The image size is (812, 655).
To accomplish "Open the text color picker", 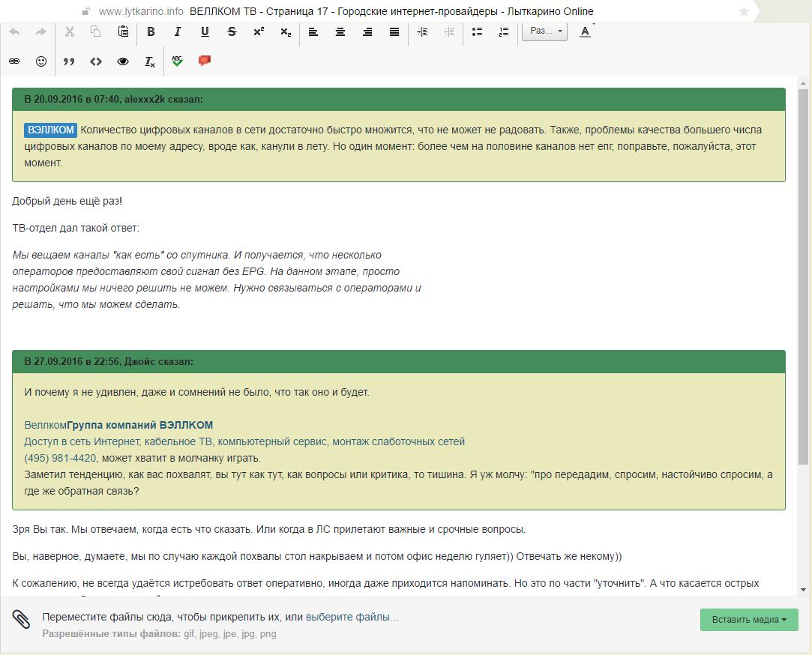I will (x=585, y=31).
